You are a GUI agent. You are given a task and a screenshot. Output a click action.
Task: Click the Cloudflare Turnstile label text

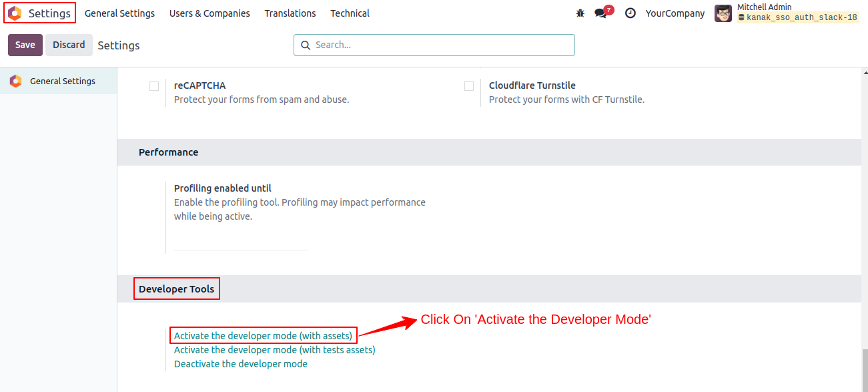(x=532, y=85)
